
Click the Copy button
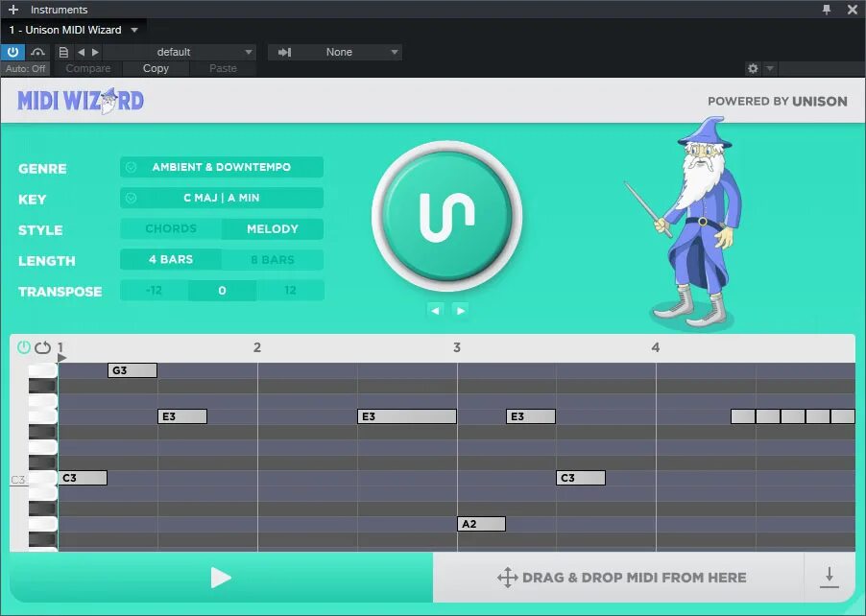(x=156, y=68)
